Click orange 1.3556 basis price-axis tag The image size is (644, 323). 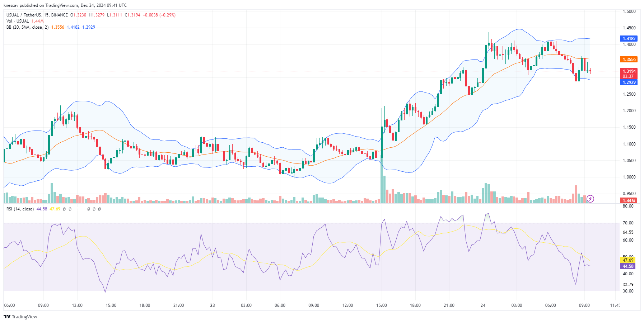[x=629, y=60]
